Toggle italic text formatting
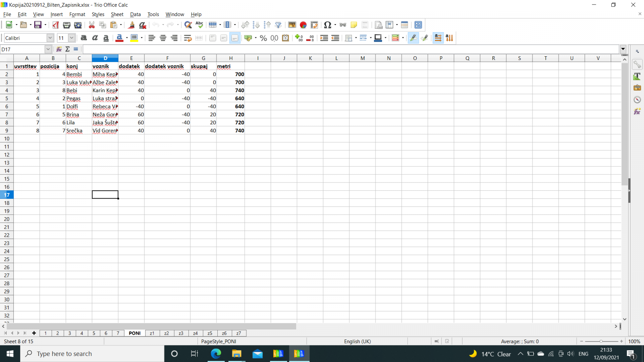The height and width of the screenshot is (362, 644). (95, 38)
